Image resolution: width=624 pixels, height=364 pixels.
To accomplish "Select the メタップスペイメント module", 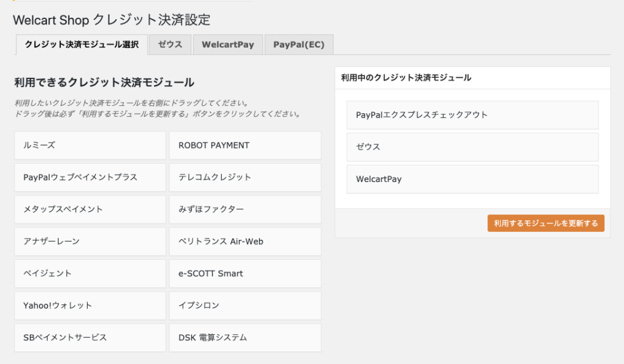I will 90,209.
